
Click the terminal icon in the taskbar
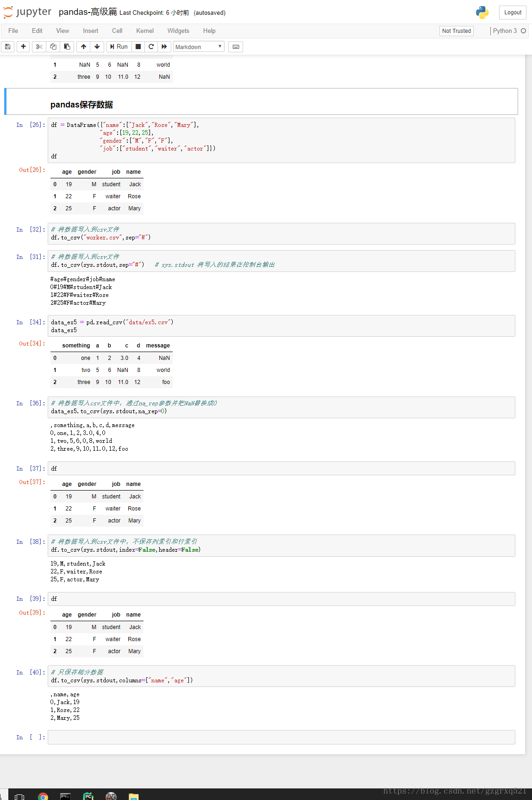[65, 796]
